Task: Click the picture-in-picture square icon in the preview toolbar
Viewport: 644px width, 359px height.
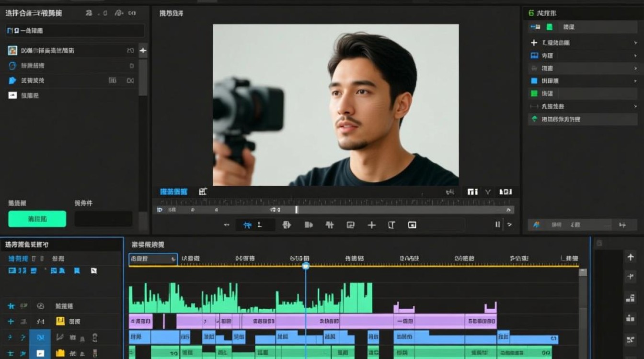Action: click(412, 224)
